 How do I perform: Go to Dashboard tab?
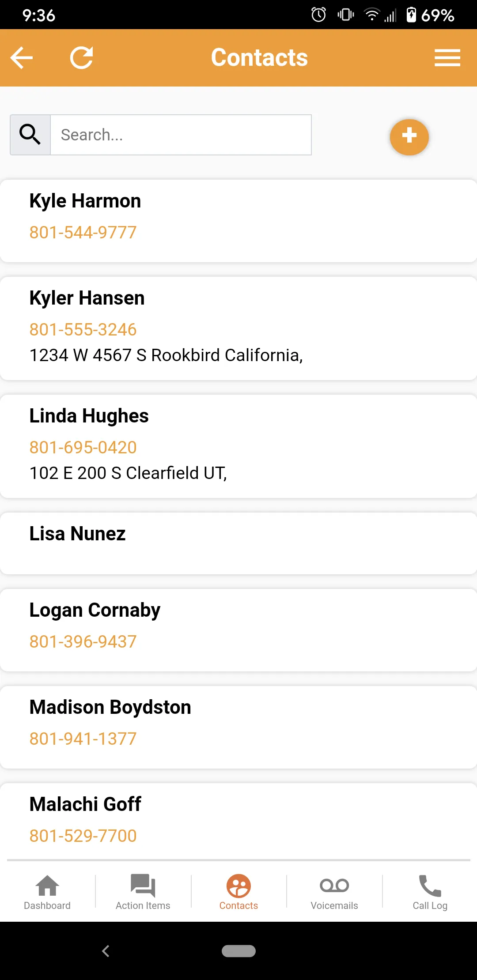(x=47, y=892)
